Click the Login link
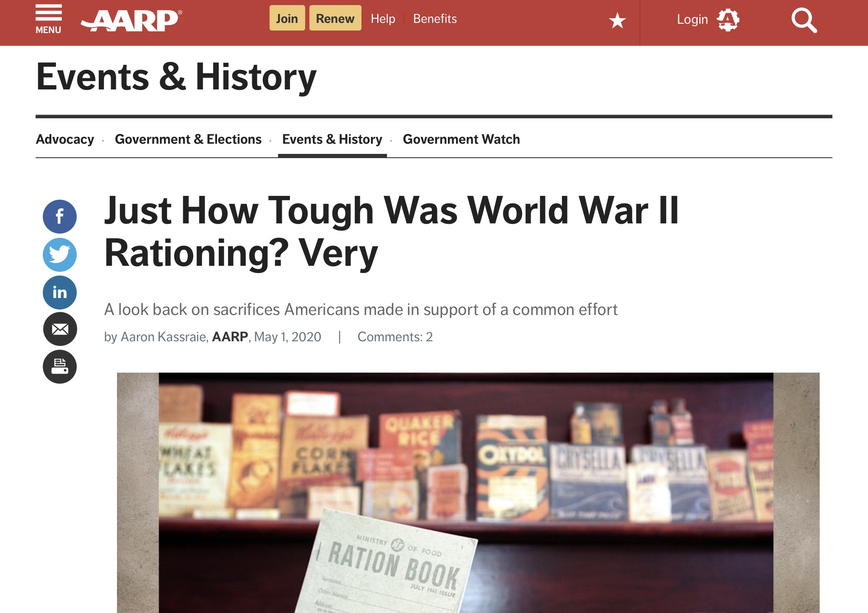The height and width of the screenshot is (613, 868). click(692, 20)
